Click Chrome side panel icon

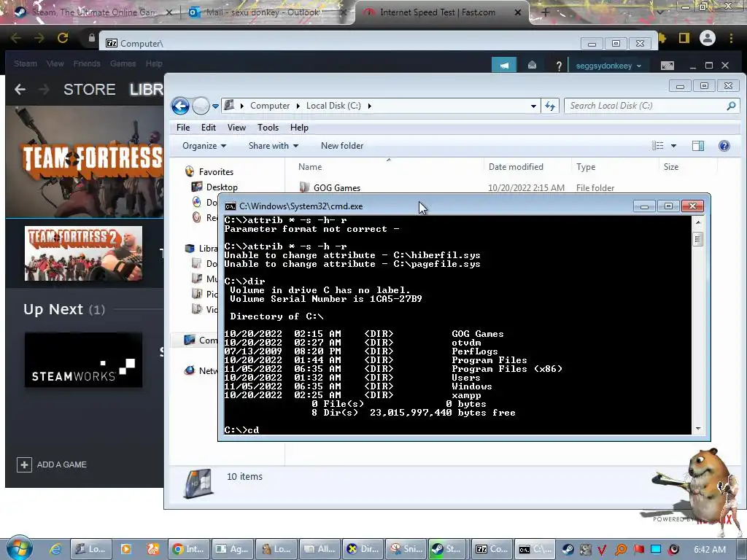pos(684,38)
